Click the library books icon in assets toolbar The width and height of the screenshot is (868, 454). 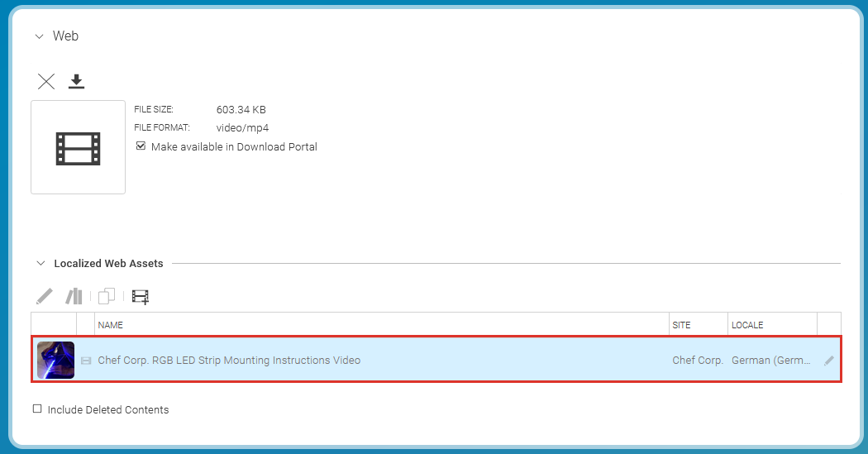pos(74,296)
